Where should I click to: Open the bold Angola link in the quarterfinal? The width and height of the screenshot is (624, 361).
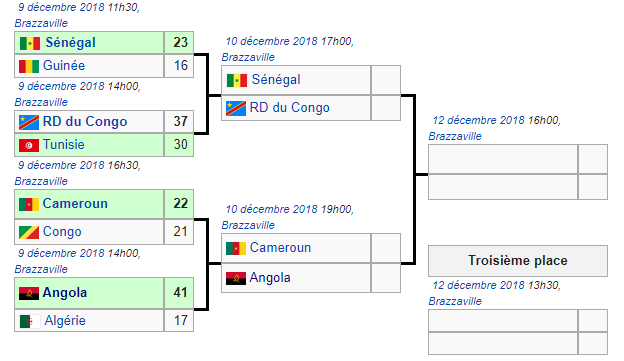point(65,293)
